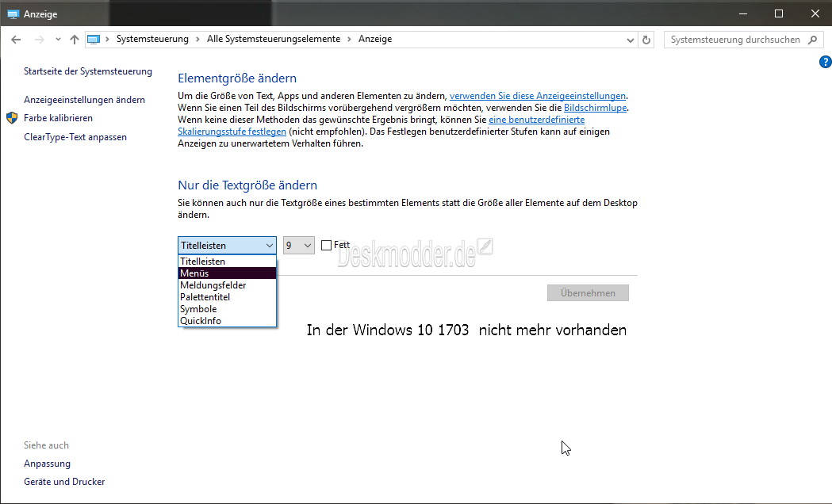Click the computer icon in address bar

[x=94, y=39]
